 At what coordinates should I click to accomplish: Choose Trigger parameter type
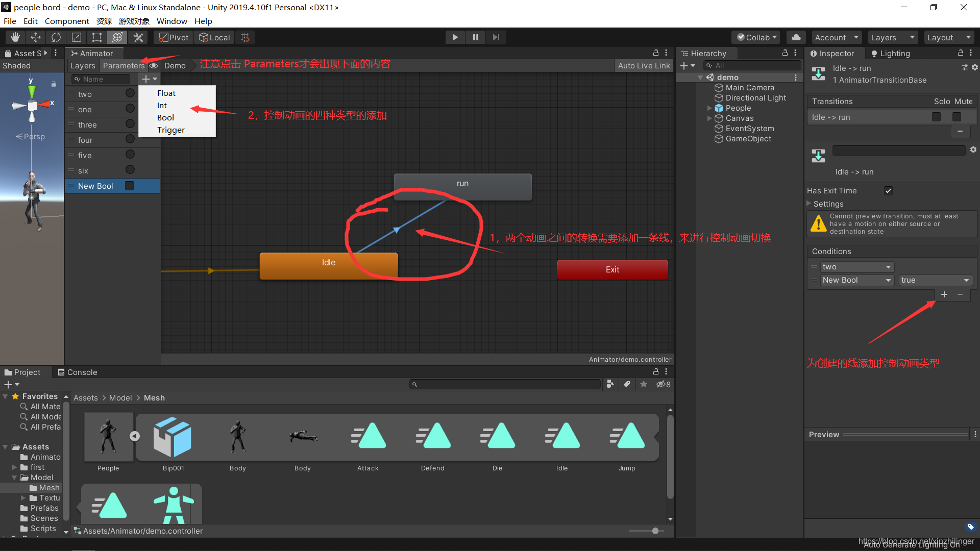coord(171,130)
